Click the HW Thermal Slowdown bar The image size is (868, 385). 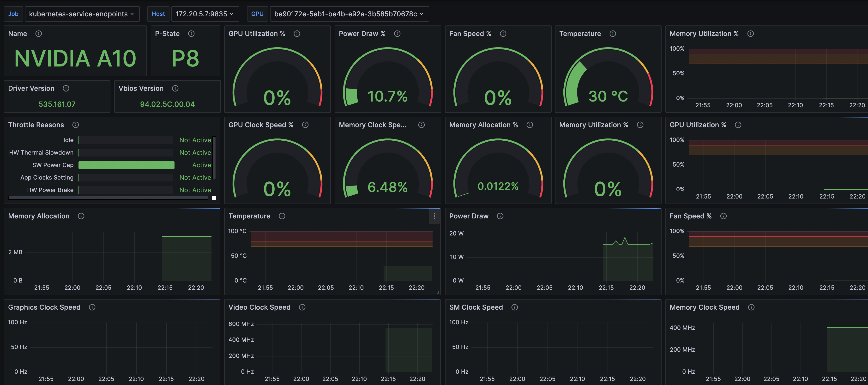pyautogui.click(x=126, y=153)
